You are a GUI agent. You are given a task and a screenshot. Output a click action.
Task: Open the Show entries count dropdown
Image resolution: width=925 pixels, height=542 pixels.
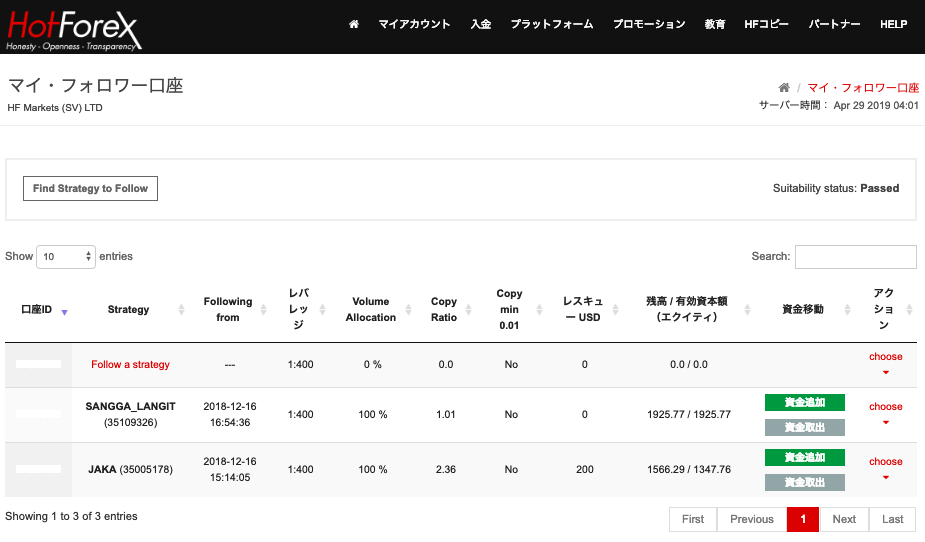[65, 257]
